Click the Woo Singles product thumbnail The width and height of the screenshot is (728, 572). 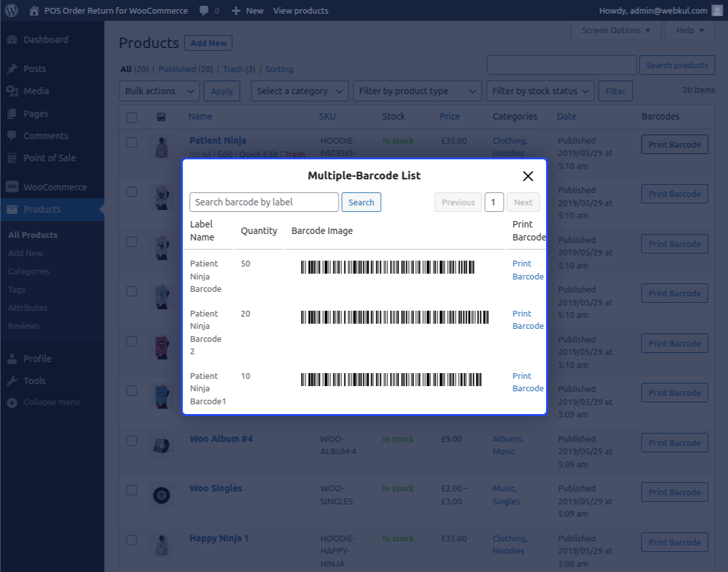(162, 495)
